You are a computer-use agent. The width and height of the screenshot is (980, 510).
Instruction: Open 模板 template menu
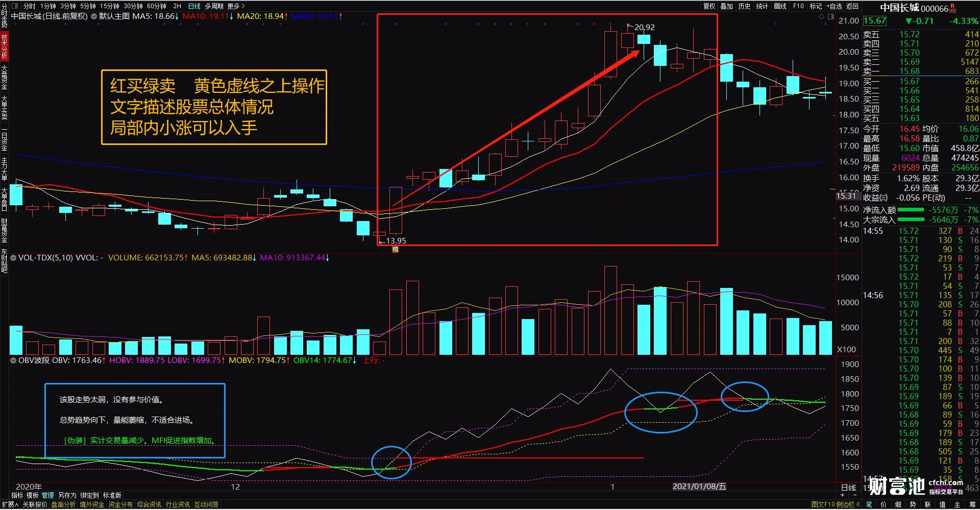(x=32, y=495)
